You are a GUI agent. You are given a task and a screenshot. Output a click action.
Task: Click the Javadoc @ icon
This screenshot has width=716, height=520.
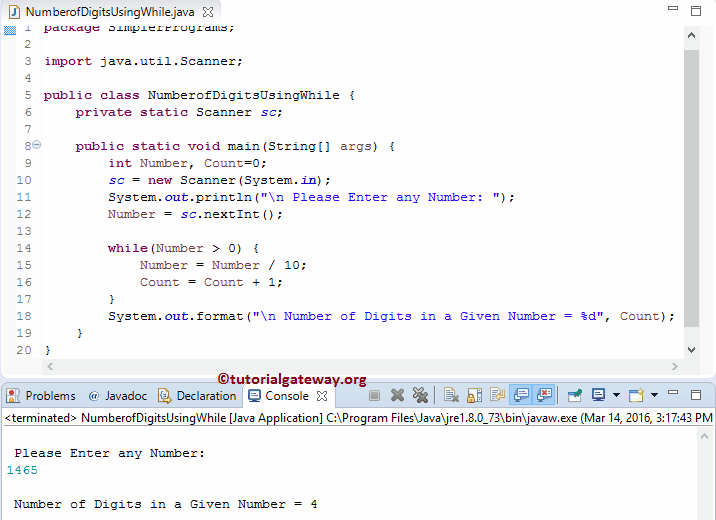point(94,396)
